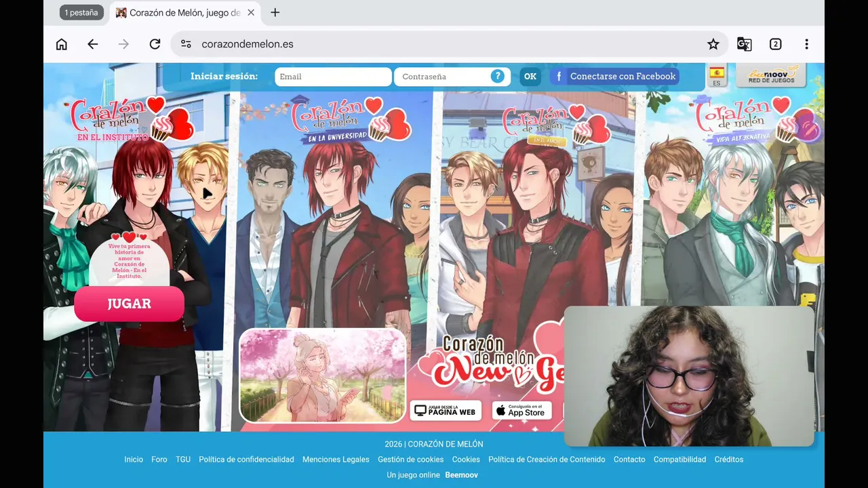Open the Contacto footer link
The width and height of the screenshot is (868, 488).
629,460
